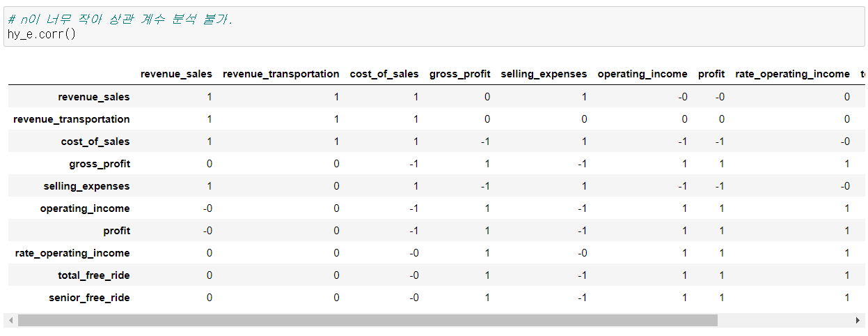Click operating_income row's cost_of_sales value
This screenshot has height=336, width=868.
(414, 208)
